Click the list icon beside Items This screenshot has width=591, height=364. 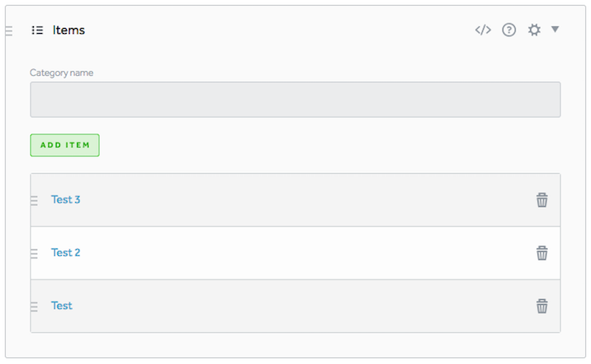point(37,30)
